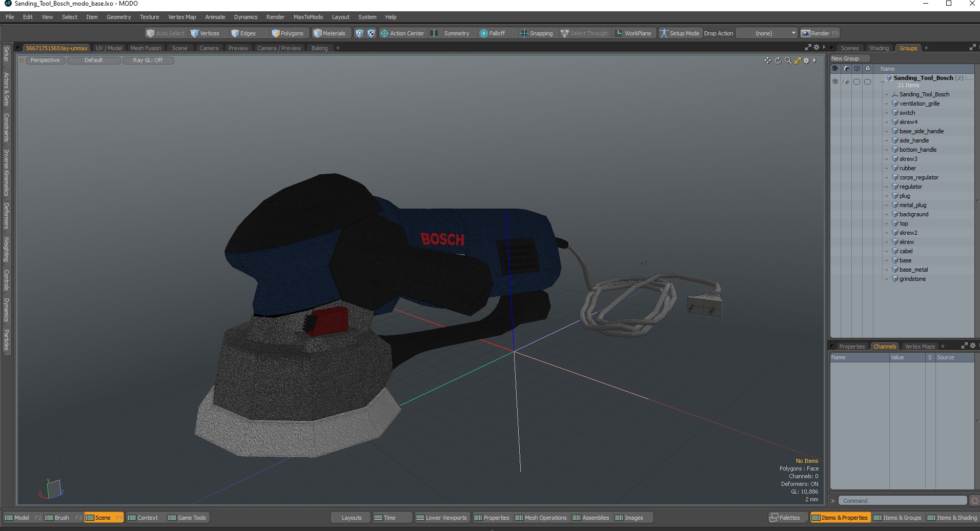980x531 pixels.
Task: Click the Model F2 layout button
Action: [22, 518]
